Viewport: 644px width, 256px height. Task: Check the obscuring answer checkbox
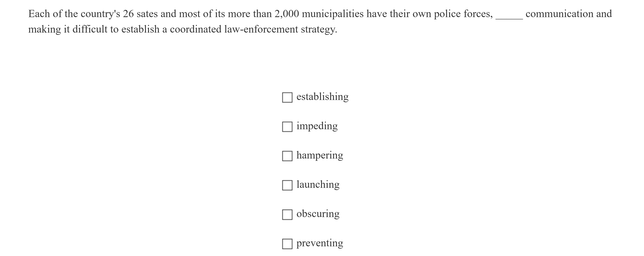point(288,214)
